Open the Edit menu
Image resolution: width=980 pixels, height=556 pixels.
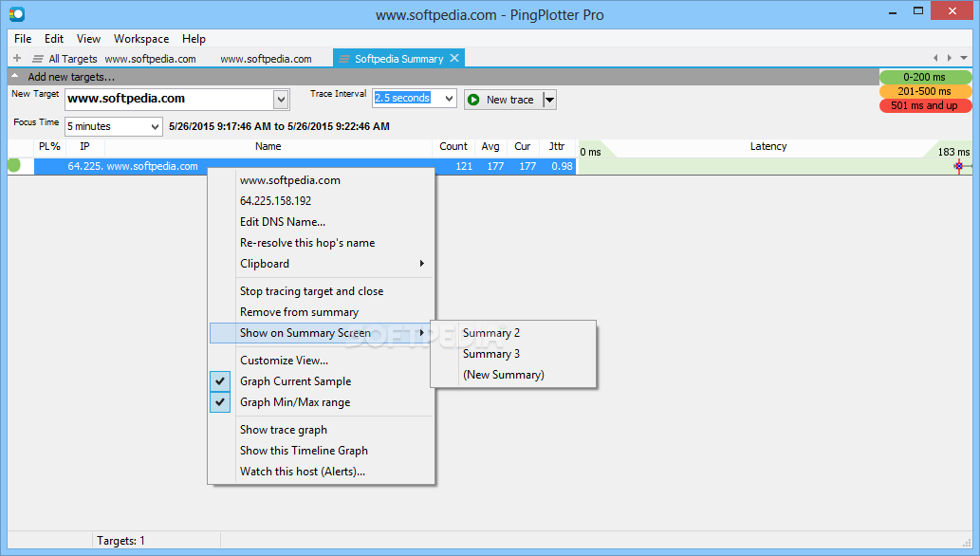(x=54, y=39)
